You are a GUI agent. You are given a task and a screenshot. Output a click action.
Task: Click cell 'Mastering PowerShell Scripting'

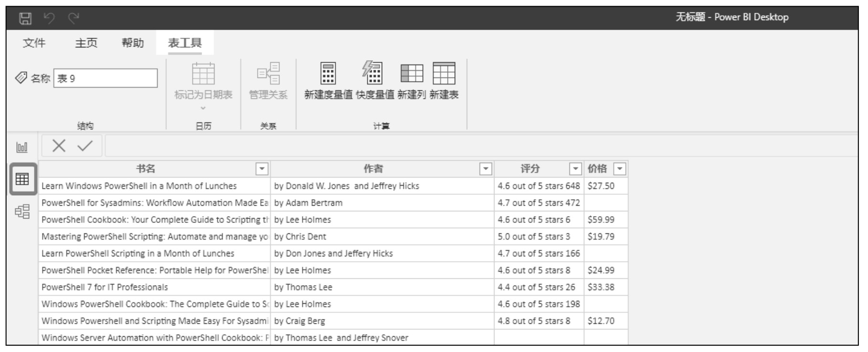[x=154, y=237]
